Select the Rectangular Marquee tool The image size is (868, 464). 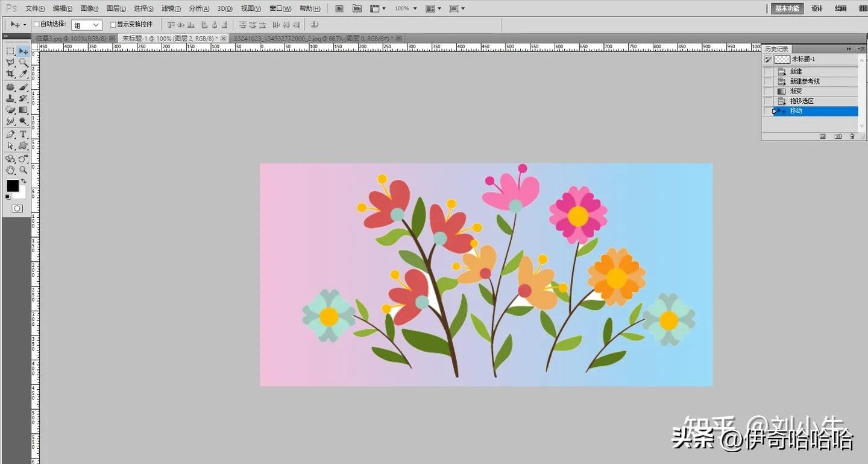tap(10, 51)
